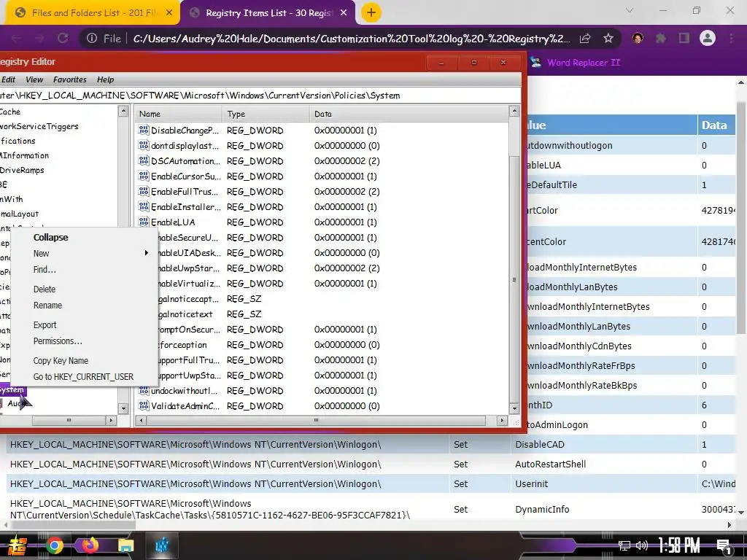The height and width of the screenshot is (560, 747).
Task: Toggle the Chrome side panel icon
Action: coord(684,38)
